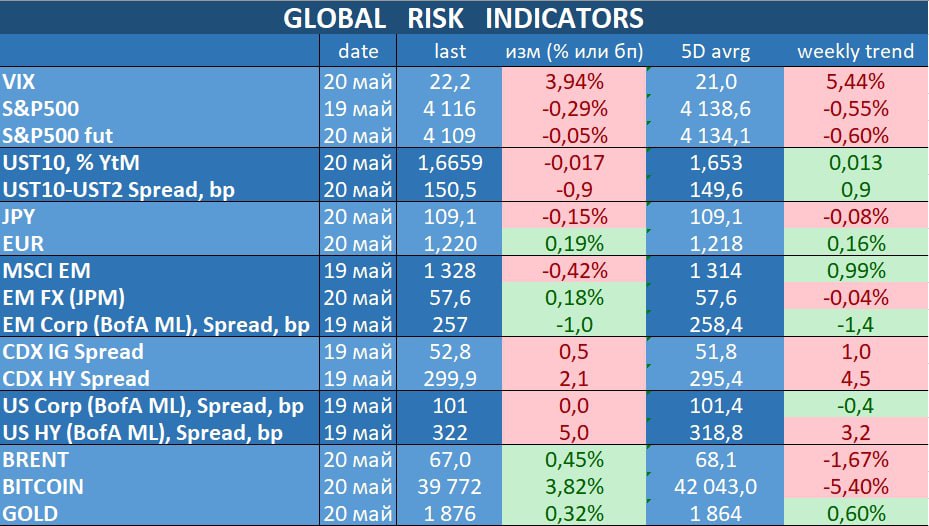
Task: Click the JPY change cell -0,15%
Action: pyautogui.click(x=574, y=216)
